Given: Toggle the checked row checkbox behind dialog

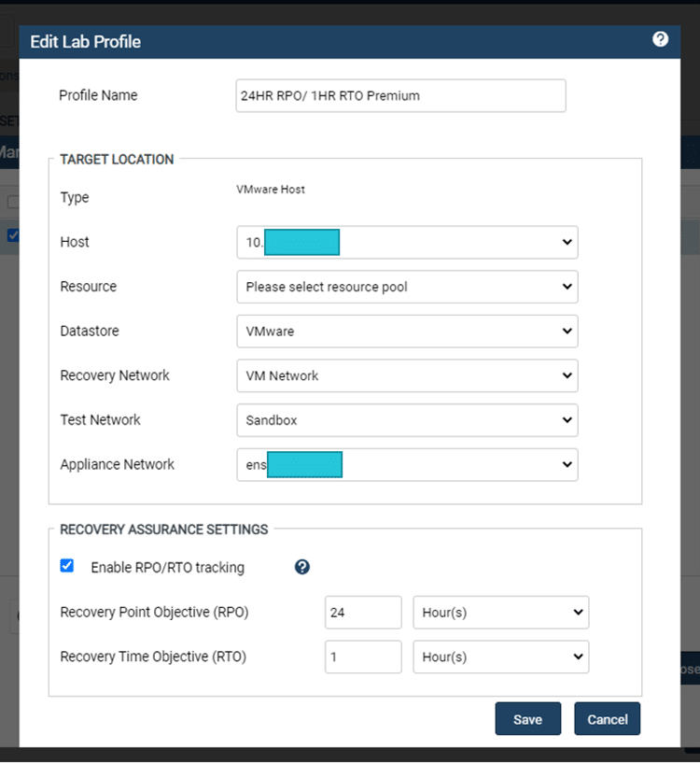Looking at the screenshot, I should (13, 235).
